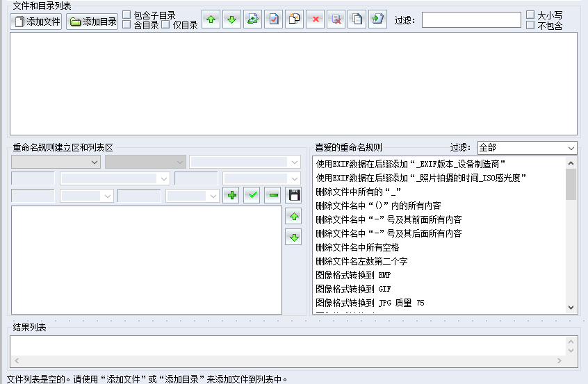588x384 pixels.
Task: Click the 添加目录 button
Action: tap(92, 22)
